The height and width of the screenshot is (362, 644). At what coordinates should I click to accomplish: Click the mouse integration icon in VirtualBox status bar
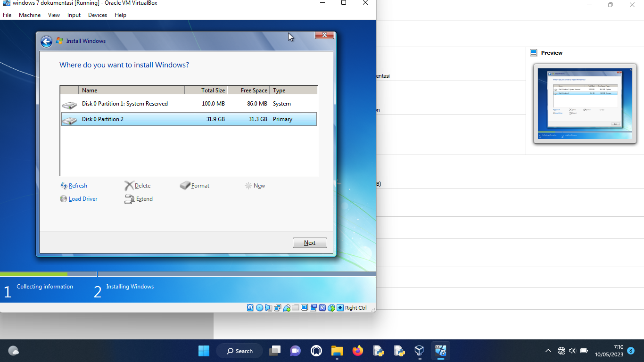tap(331, 308)
